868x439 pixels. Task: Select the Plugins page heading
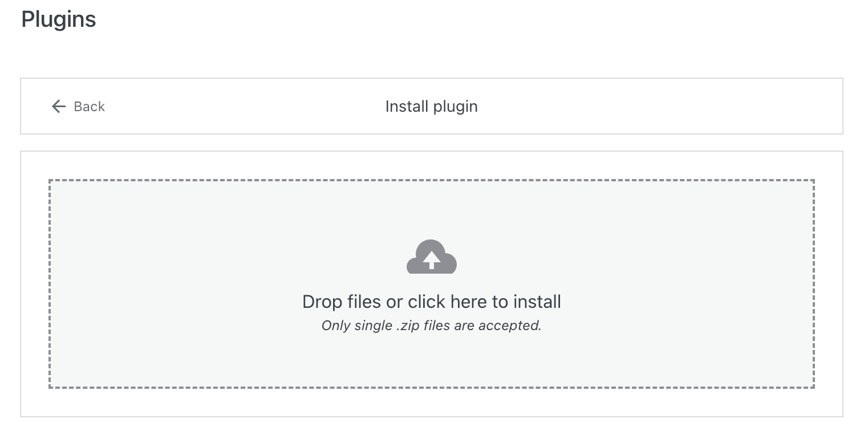click(x=59, y=19)
